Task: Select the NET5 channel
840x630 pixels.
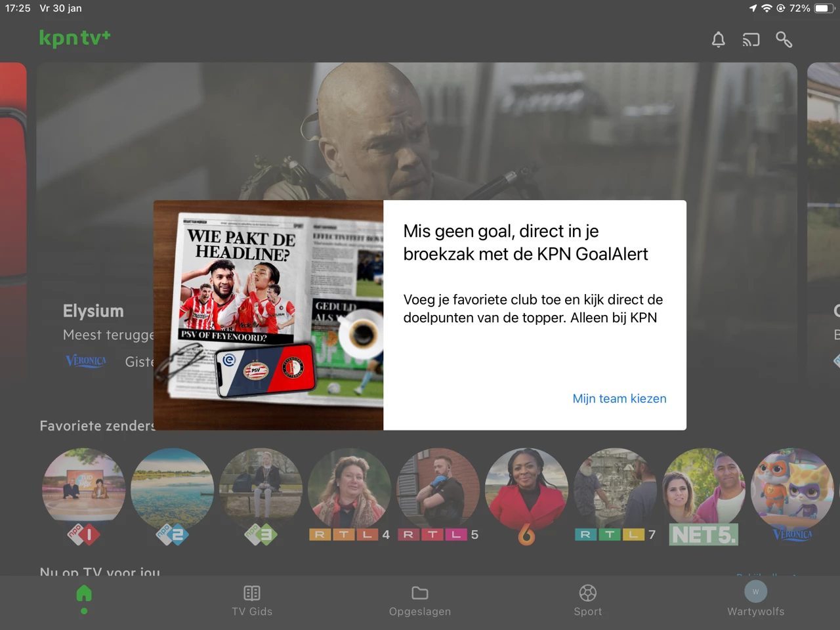Action: click(x=703, y=497)
